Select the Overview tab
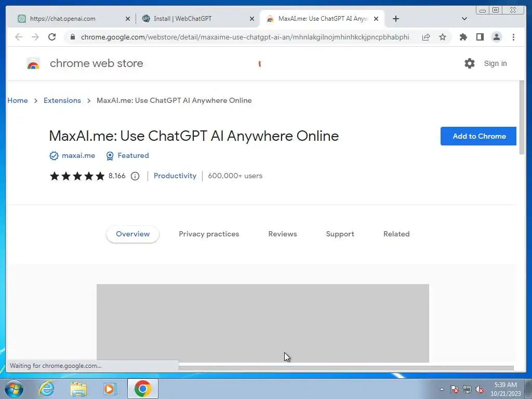The width and height of the screenshot is (532, 399). (x=132, y=234)
